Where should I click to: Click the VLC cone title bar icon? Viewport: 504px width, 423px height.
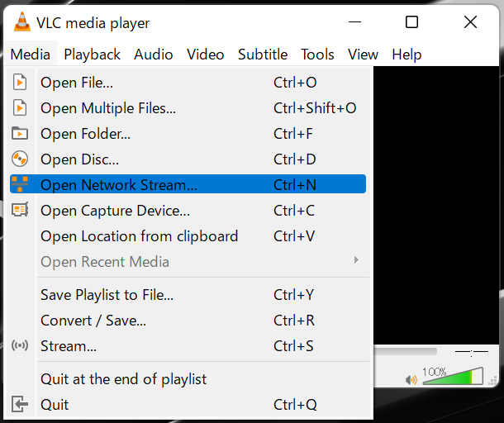22,23
